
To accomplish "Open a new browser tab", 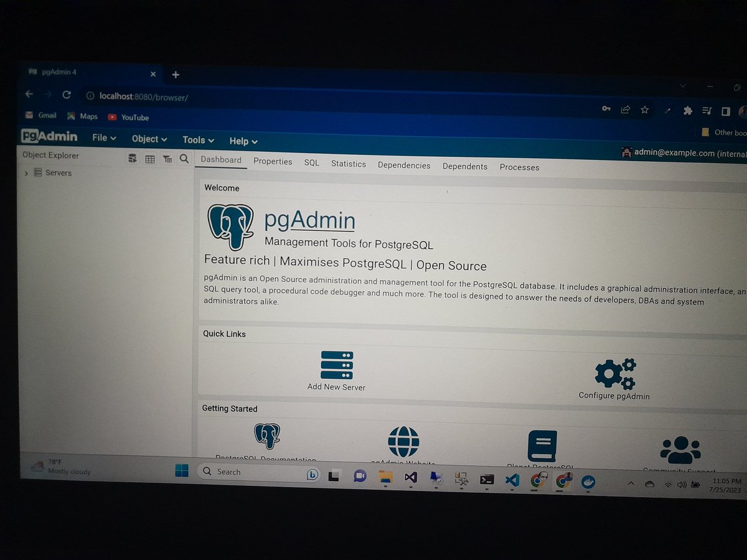I will pos(176,75).
